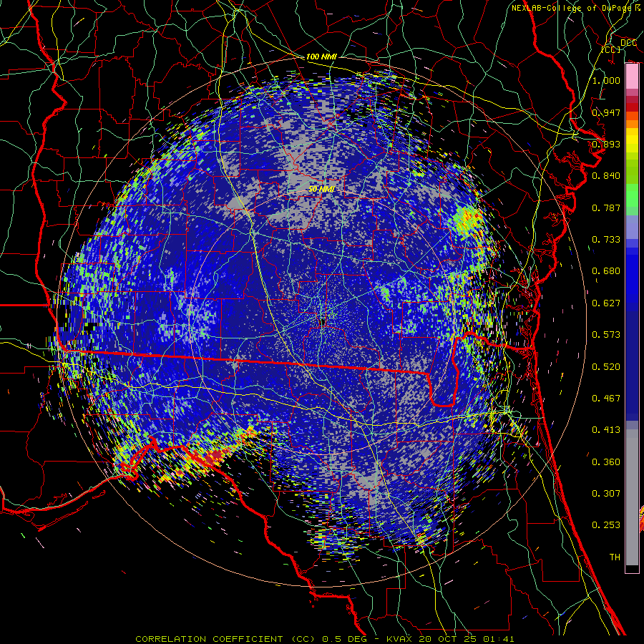Click the 0.413 legend value
Screen dimensions: 644x644
click(x=606, y=430)
